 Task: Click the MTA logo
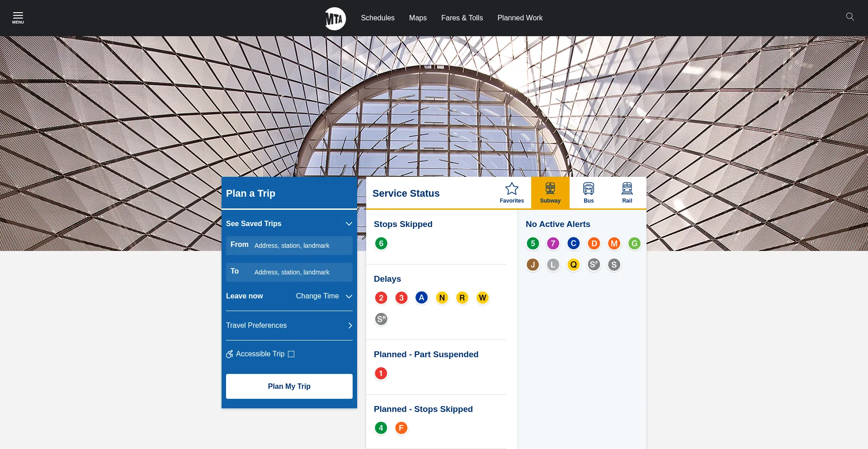tap(335, 19)
